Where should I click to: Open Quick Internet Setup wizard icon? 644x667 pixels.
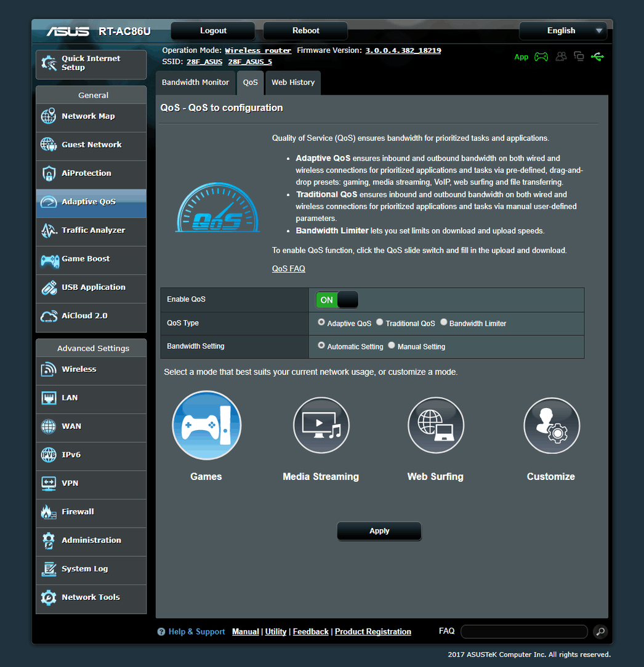coord(49,63)
